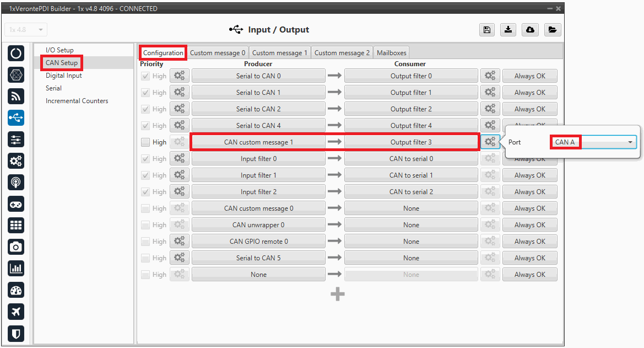Enable High priority for CAN custom message 1
644x348 pixels.
pyautogui.click(x=145, y=142)
